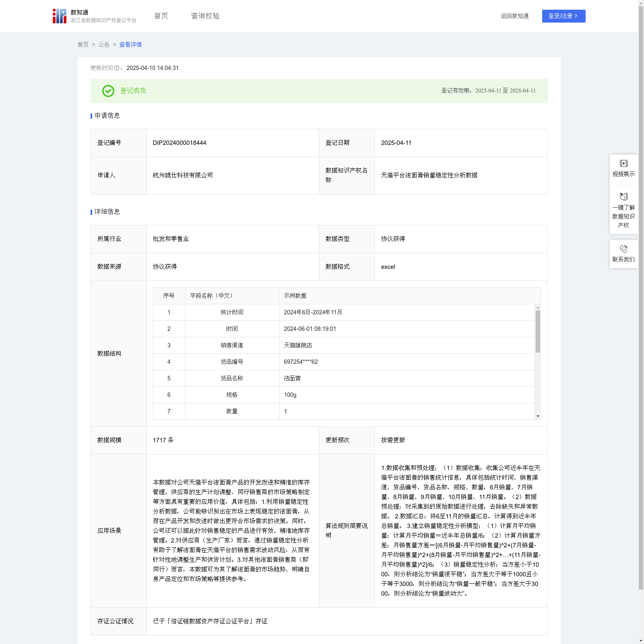This screenshot has width=644, height=644.
Task: Click the data structure table scrollbar thumb
Action: tap(538, 331)
